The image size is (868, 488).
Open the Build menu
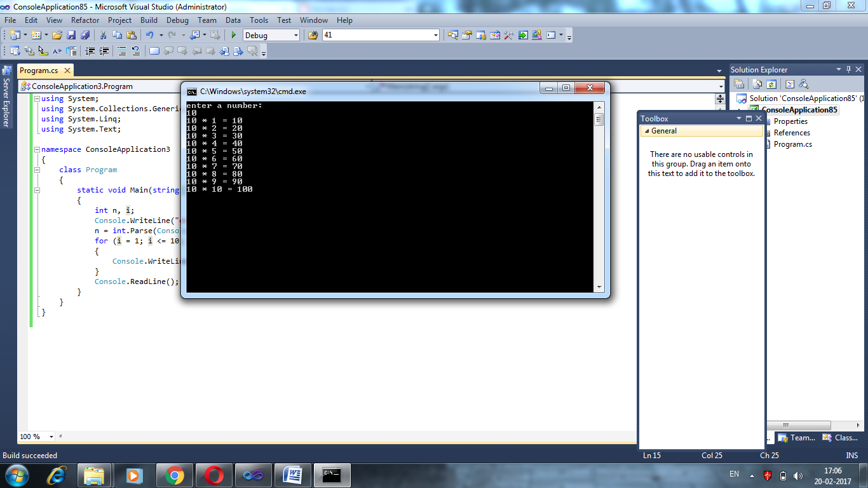(x=149, y=20)
